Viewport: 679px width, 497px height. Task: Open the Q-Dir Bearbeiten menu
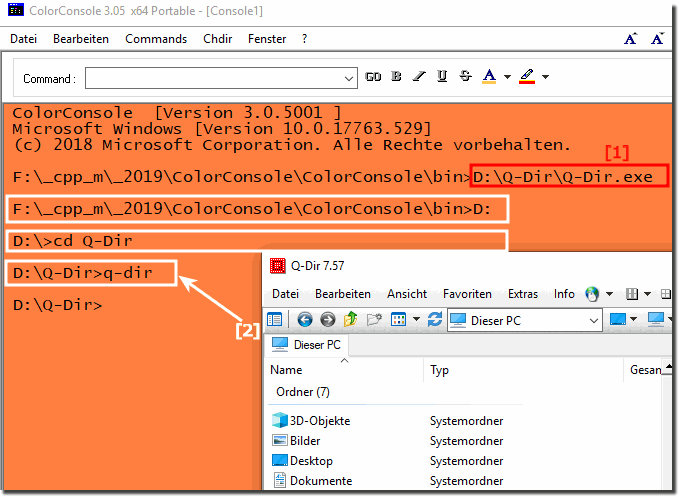click(343, 294)
